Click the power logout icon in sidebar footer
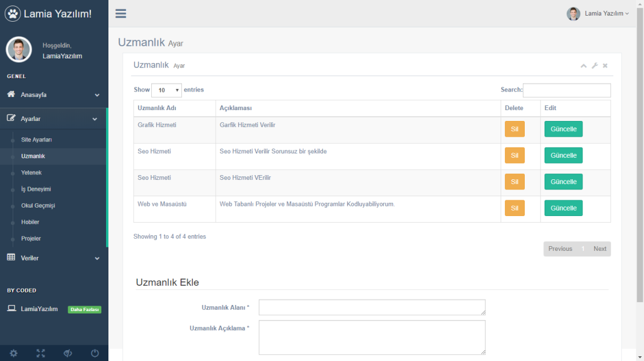644x361 pixels. [x=95, y=353]
